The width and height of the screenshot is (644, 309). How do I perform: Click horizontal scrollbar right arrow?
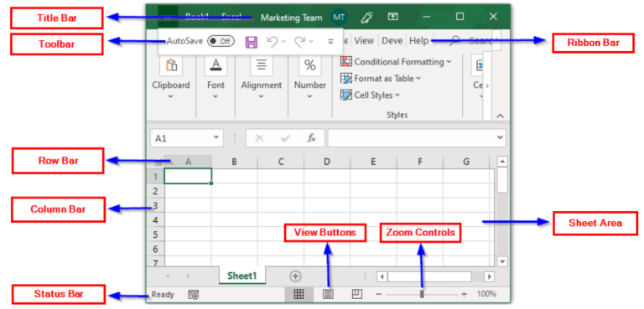489,276
